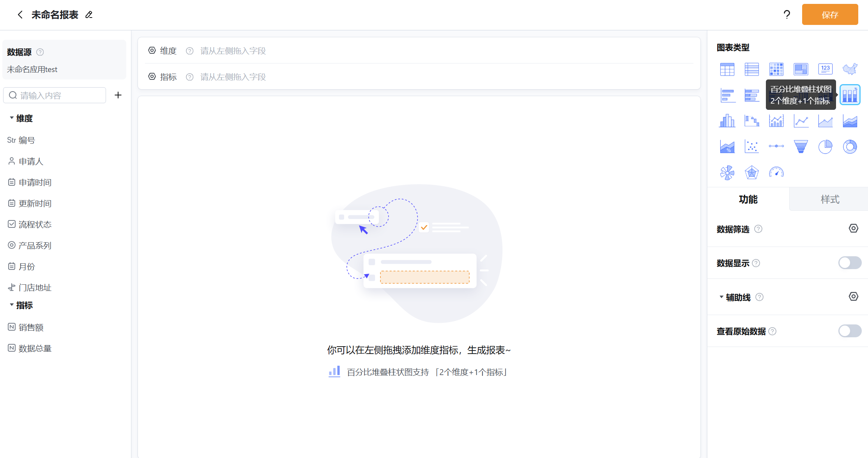Show help icon beside 维度 drop area
Viewport: 868px width, 458px height.
(189, 51)
